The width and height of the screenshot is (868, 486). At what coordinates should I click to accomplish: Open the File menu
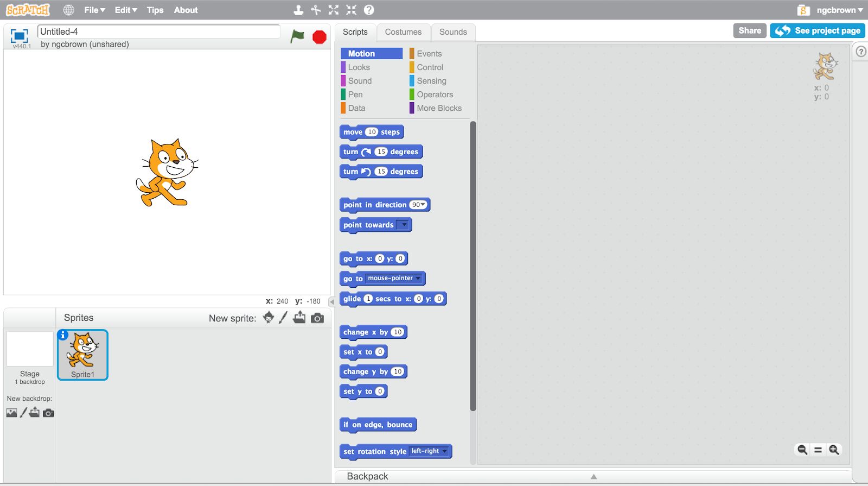94,10
